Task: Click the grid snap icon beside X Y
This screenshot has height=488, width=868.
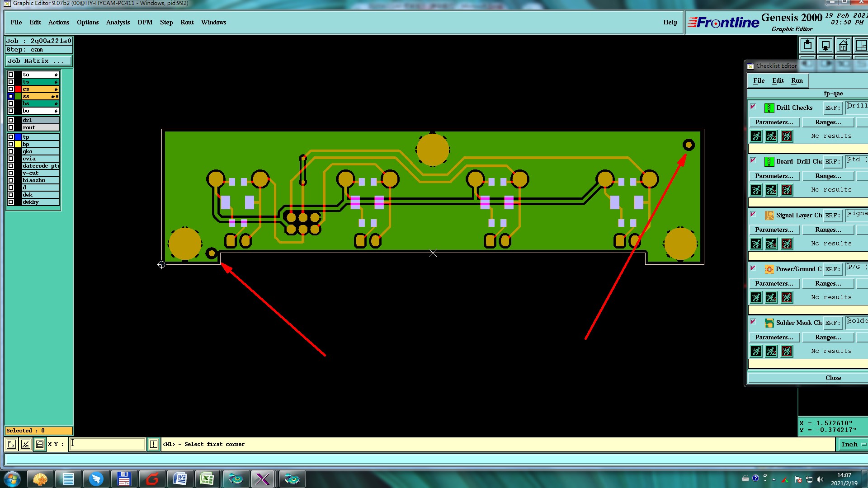Action: click(x=40, y=444)
